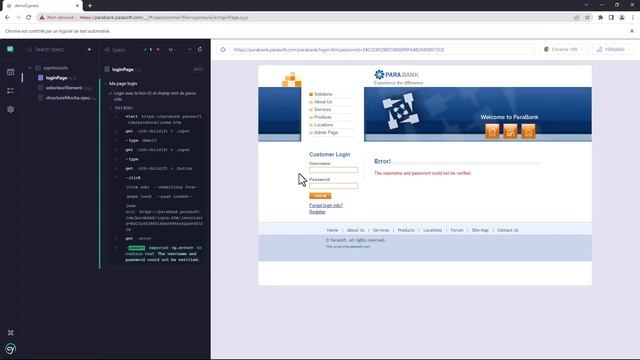The image size is (640, 360).
Task: Rerun all tests with the refresh icon
Action: (200, 49)
